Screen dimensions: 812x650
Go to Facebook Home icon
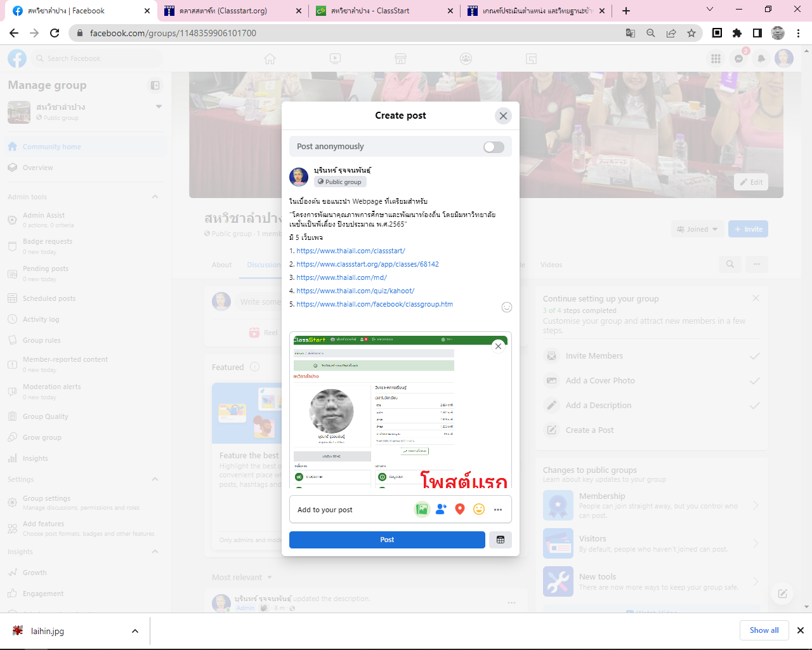click(x=270, y=58)
